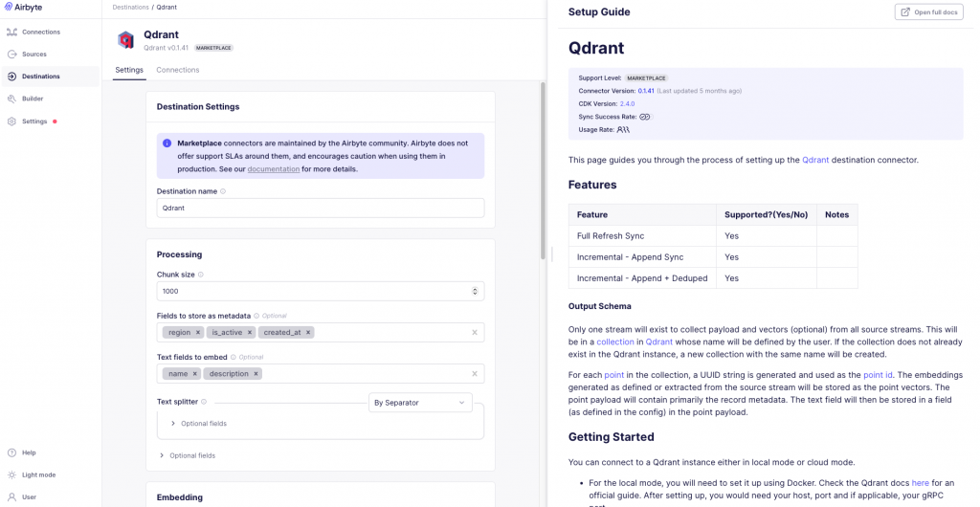Select the Settings tab
This screenshot has height=507, width=980.
129,70
